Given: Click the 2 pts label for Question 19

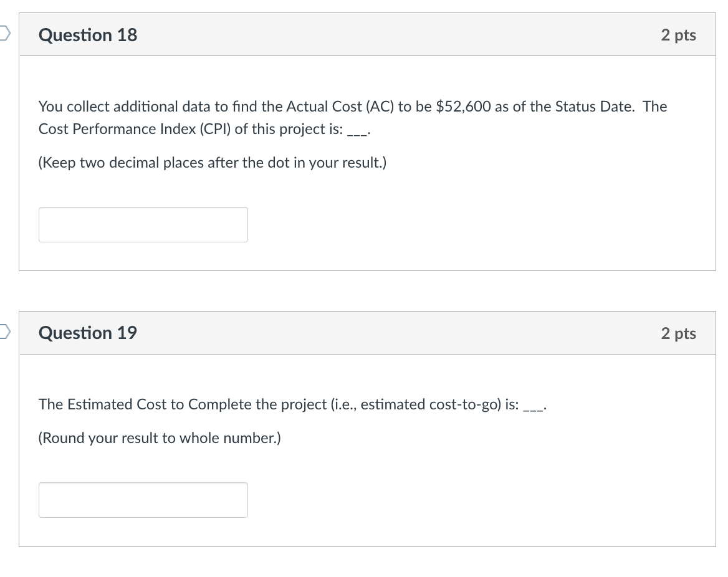Looking at the screenshot, I should [678, 333].
